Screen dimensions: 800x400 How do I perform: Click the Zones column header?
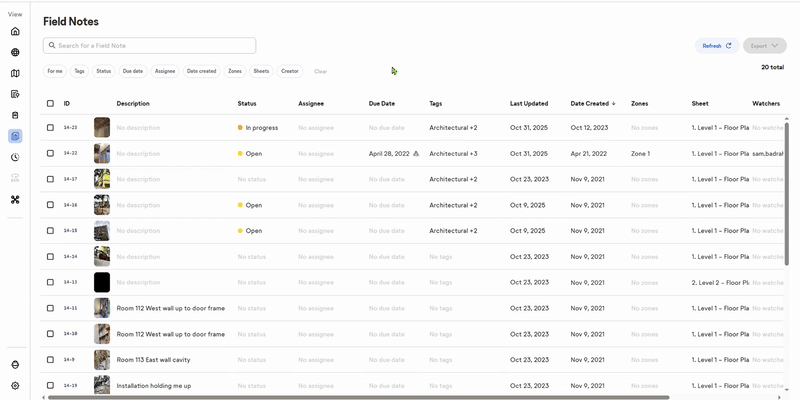click(x=639, y=104)
